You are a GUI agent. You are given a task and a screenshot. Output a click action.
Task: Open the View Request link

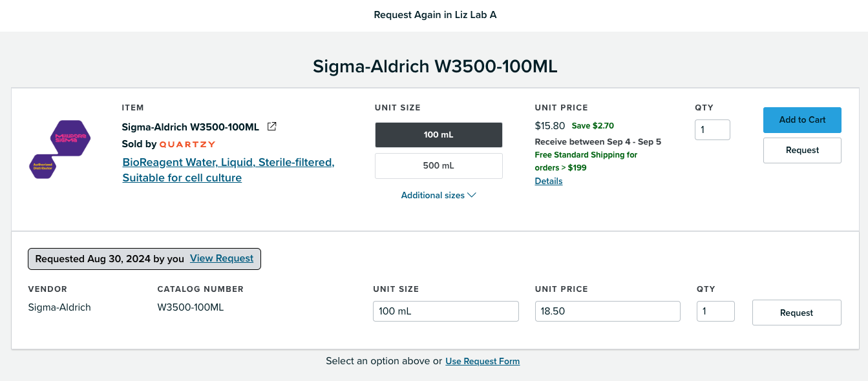coord(222,258)
